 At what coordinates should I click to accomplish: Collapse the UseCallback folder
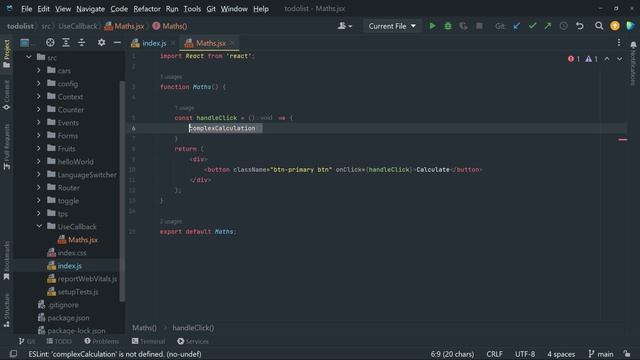click(39, 226)
